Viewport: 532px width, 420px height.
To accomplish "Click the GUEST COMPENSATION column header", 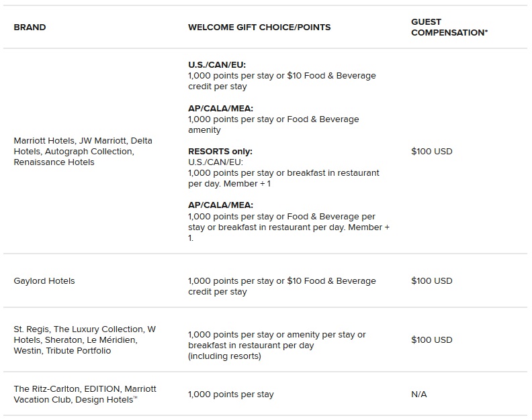I will pyautogui.click(x=449, y=28).
